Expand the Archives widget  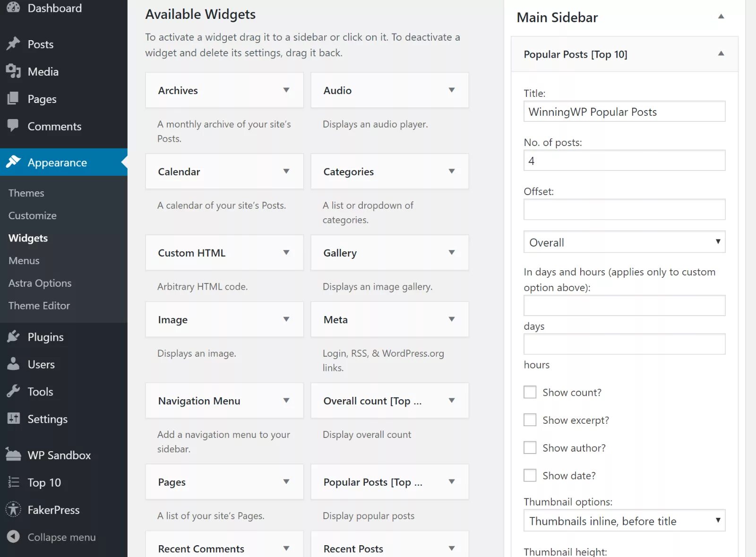[286, 90]
